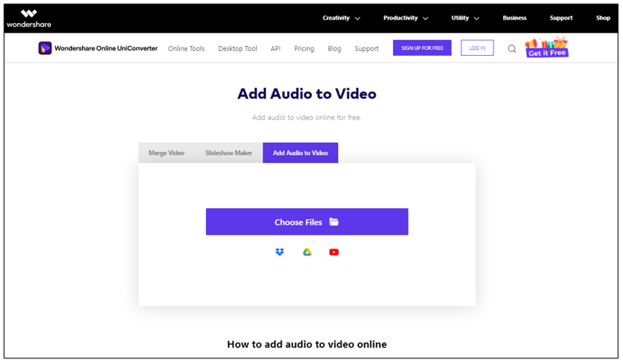The width and height of the screenshot is (623, 364).
Task: Open the API page
Action: [275, 48]
